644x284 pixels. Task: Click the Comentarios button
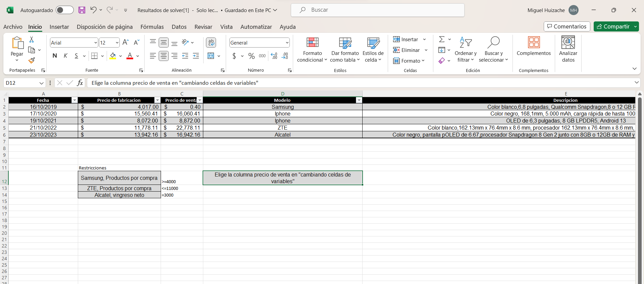(567, 26)
